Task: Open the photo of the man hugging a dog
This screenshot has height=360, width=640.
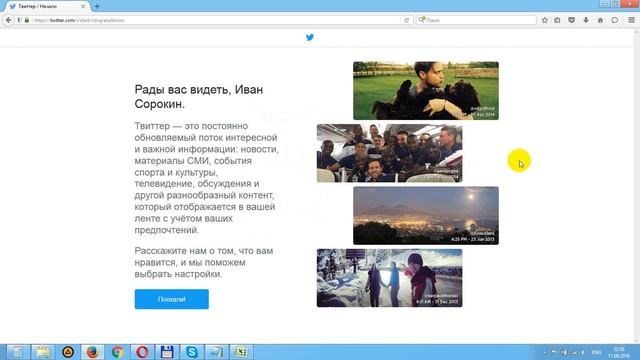Action: pos(426,91)
